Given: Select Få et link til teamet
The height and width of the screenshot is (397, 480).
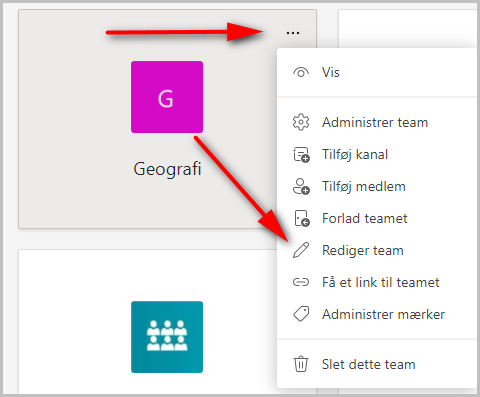Looking at the screenshot, I should (377, 282).
